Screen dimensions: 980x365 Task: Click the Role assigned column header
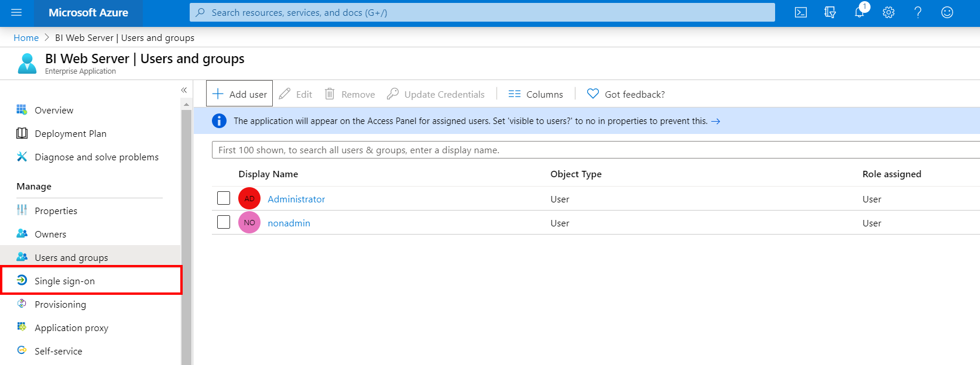[x=892, y=174]
